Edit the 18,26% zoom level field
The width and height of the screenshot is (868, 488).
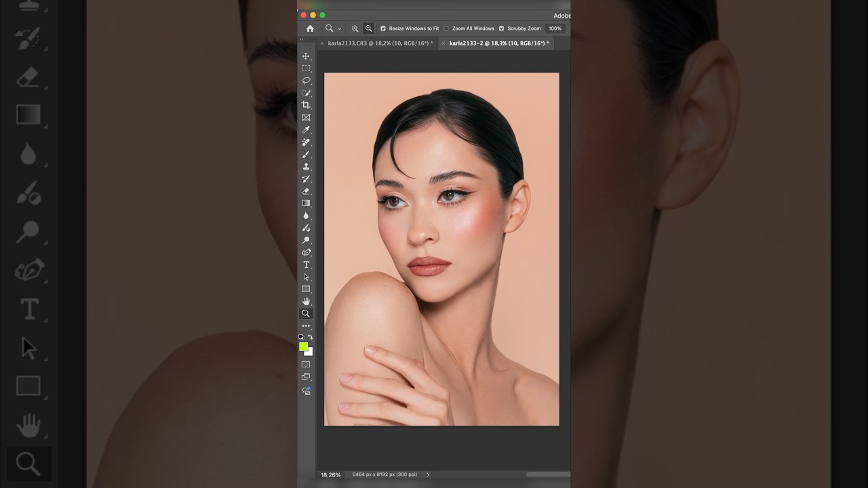[x=330, y=474]
